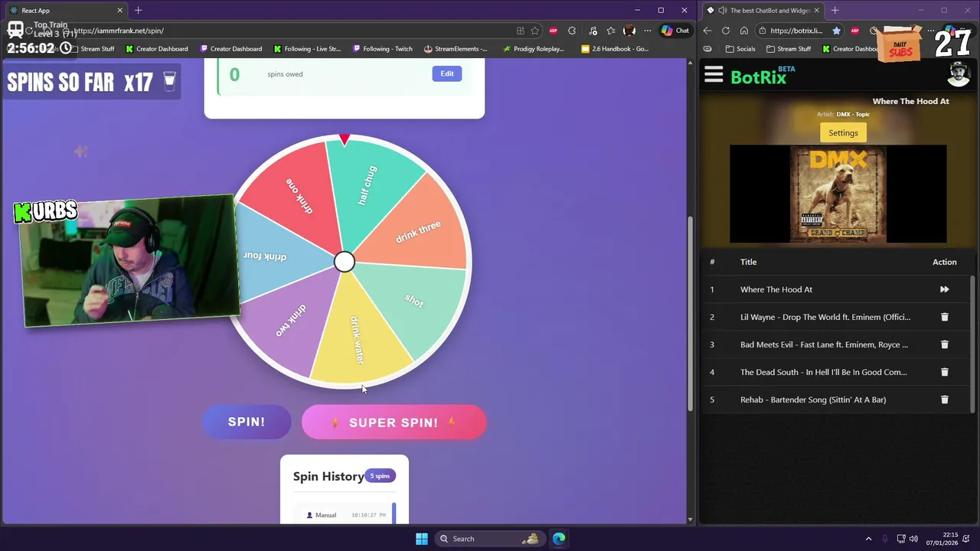
Task: Toggle favorite star in BotRix address bar
Action: pos(836,31)
